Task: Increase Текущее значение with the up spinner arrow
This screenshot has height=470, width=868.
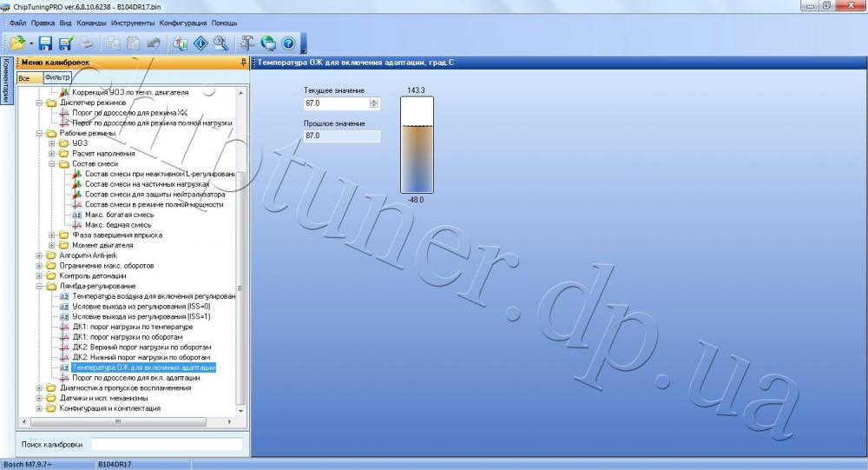Action: tap(374, 101)
